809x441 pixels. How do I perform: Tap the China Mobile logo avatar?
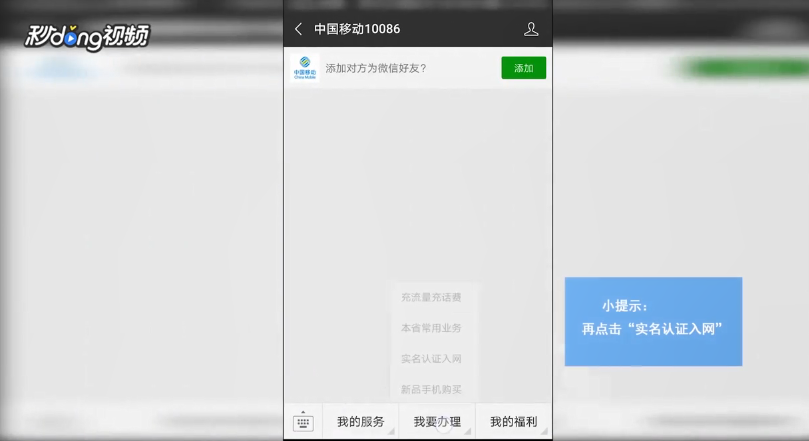click(x=304, y=68)
